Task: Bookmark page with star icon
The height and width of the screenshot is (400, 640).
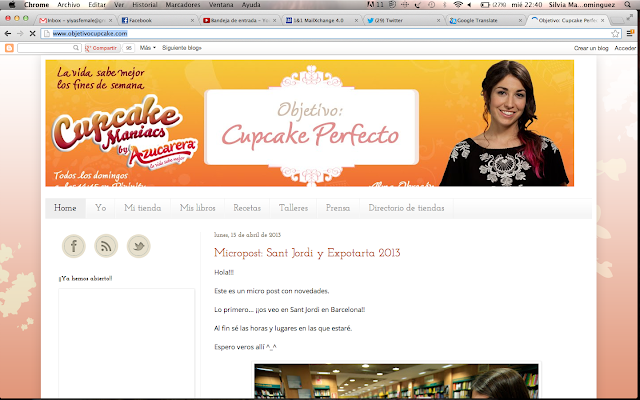Action: (615, 33)
